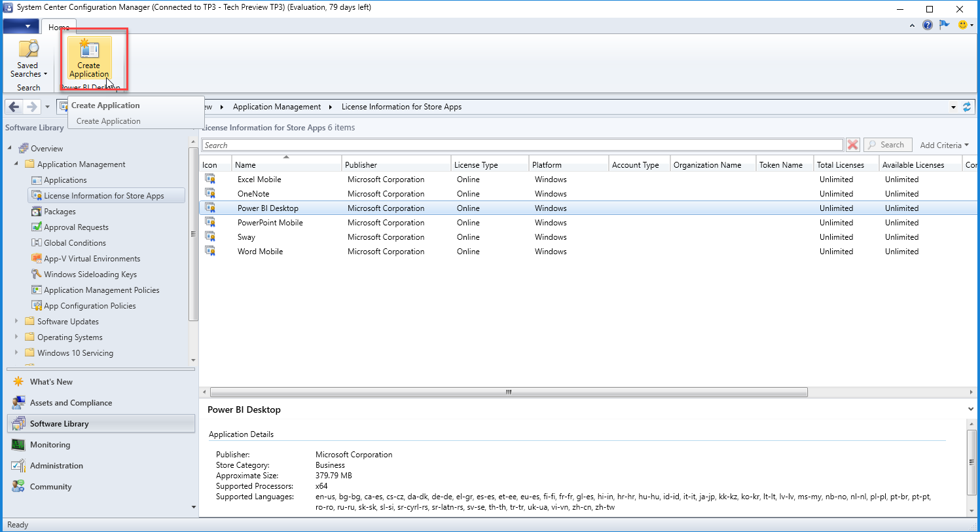Open the blue application menu dropdown

click(22, 26)
